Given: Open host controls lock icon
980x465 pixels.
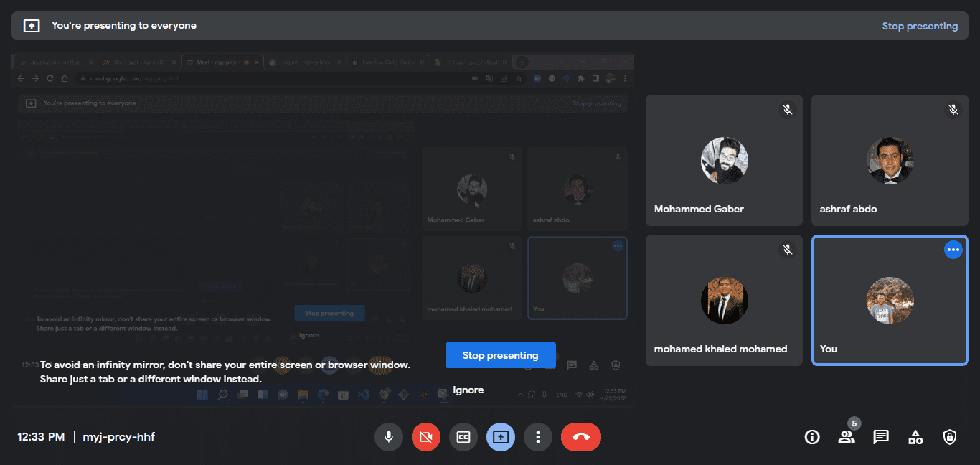Looking at the screenshot, I should coord(950,437).
